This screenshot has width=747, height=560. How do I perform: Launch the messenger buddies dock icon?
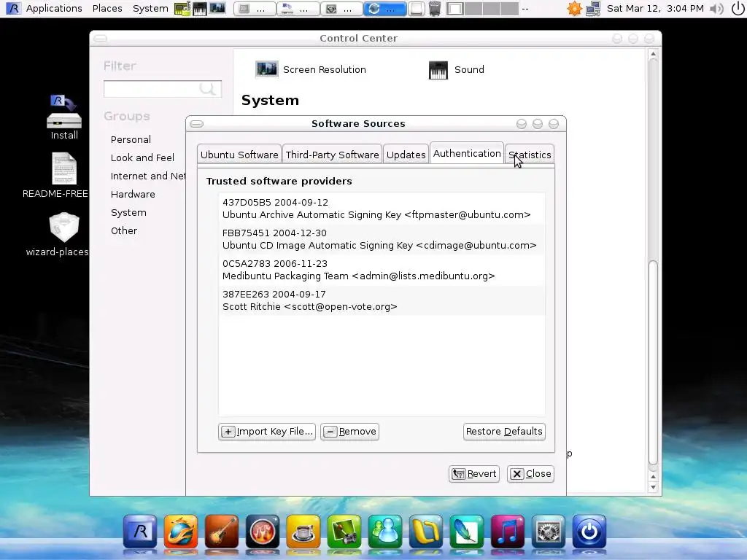click(385, 532)
